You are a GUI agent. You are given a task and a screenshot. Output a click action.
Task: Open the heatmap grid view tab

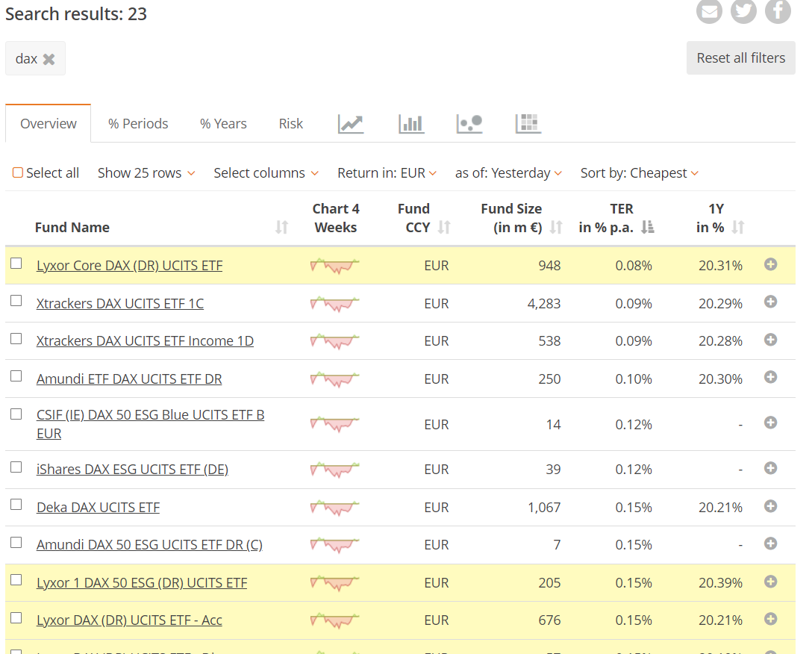point(528,124)
